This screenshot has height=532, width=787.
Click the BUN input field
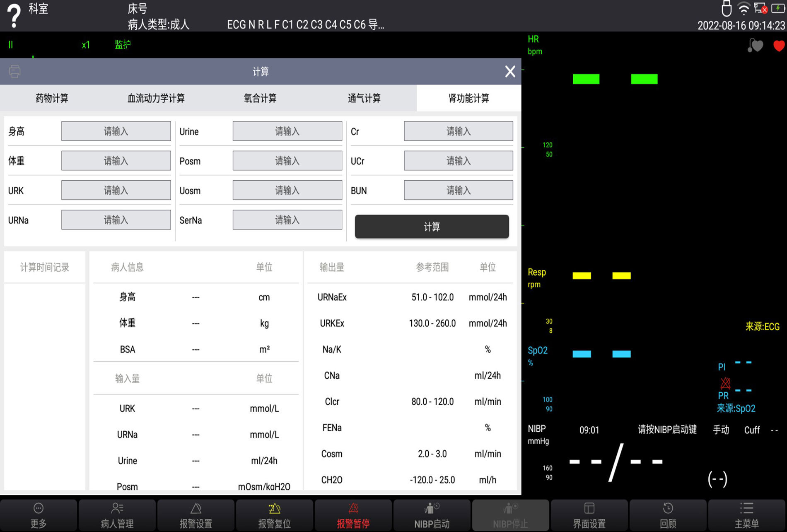pyautogui.click(x=458, y=191)
